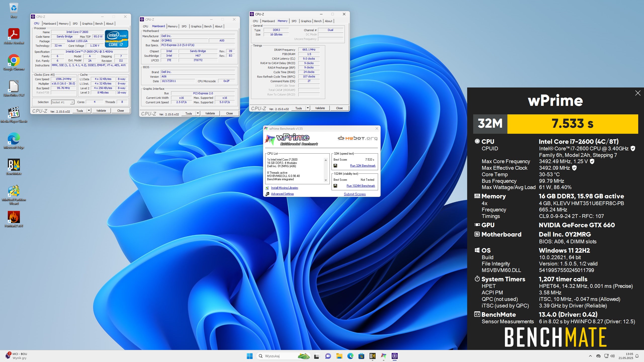Switch to Mainboard tab in the first CPU-Z window
The height and width of the screenshot is (362, 644).
click(50, 24)
